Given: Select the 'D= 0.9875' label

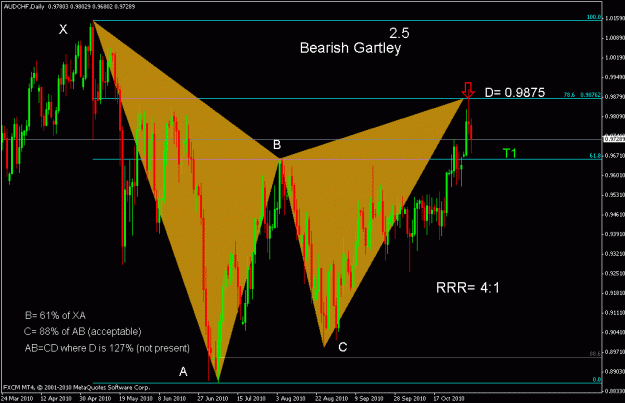Looking at the screenshot, I should click(515, 92).
